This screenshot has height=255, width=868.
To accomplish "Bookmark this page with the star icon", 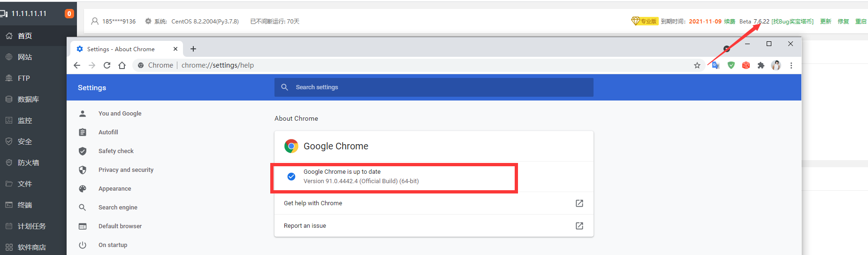I will (x=697, y=65).
